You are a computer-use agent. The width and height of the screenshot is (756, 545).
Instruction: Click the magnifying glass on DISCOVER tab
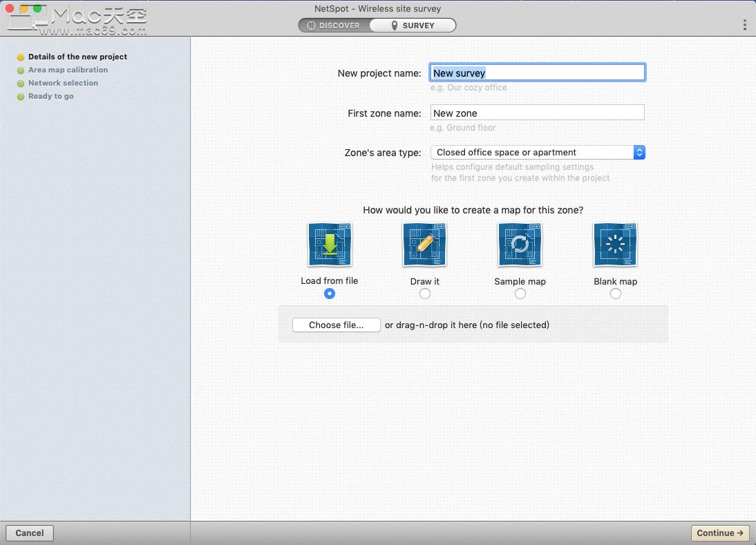(x=310, y=25)
